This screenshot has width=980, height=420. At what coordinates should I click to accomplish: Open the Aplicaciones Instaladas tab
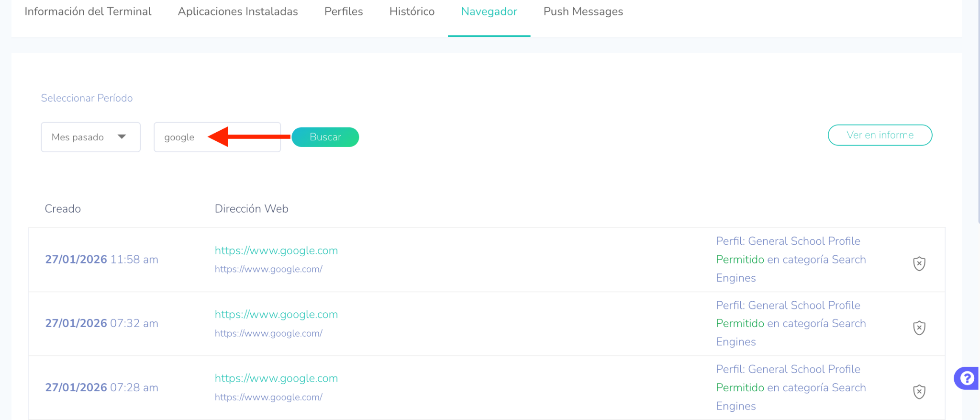[x=238, y=11]
